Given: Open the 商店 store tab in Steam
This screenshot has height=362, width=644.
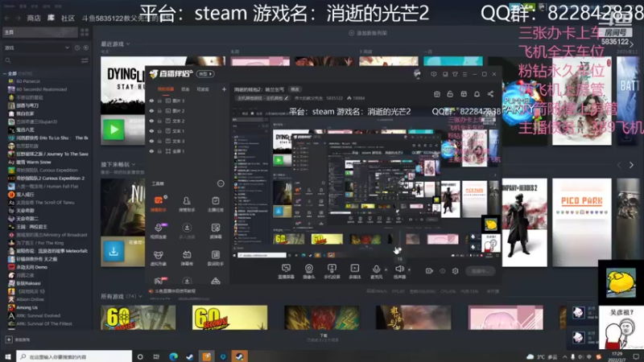Looking at the screenshot, I should coord(34,18).
